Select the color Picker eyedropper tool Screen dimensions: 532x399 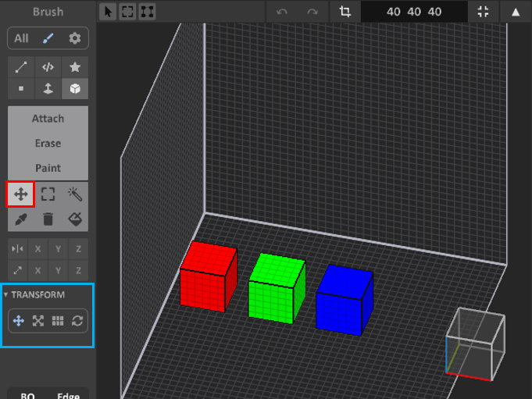pyautogui.click(x=21, y=219)
